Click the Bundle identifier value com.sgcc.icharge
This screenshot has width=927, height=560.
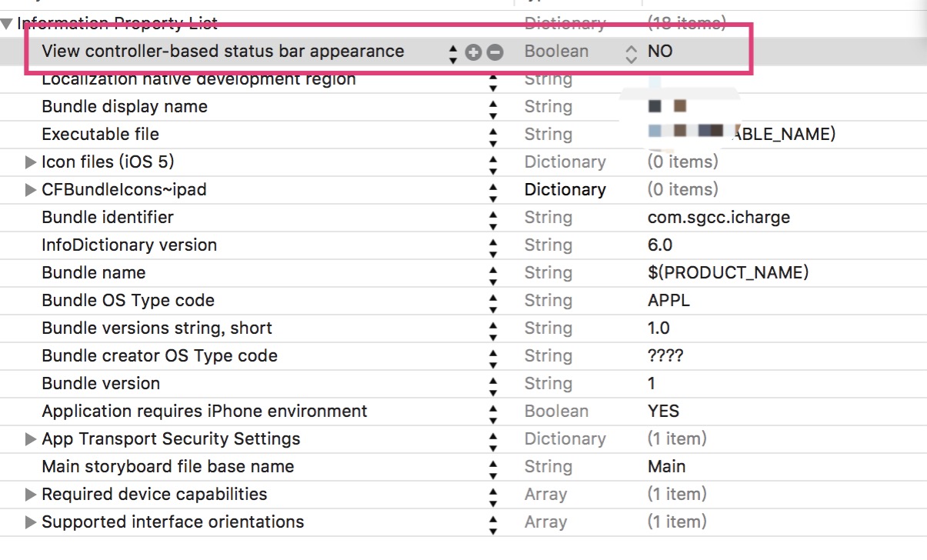tap(719, 218)
